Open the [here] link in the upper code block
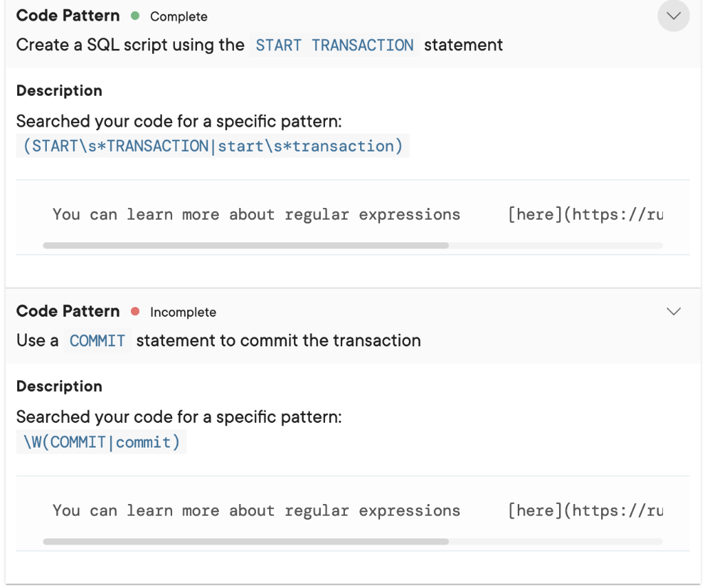The width and height of the screenshot is (705, 588). [534, 214]
